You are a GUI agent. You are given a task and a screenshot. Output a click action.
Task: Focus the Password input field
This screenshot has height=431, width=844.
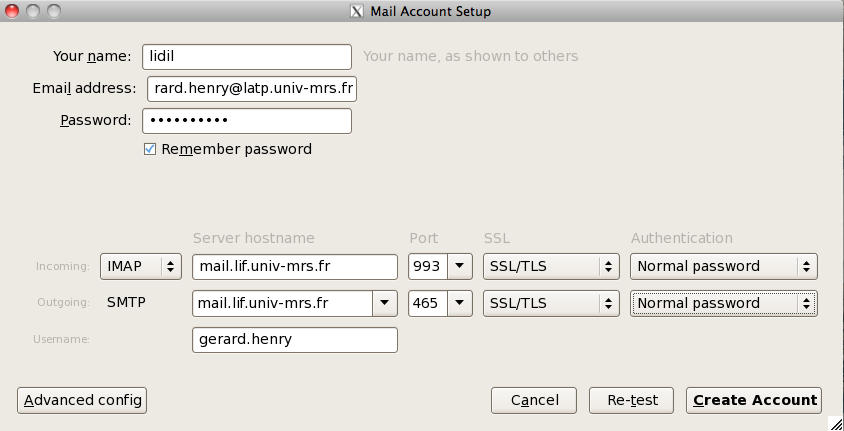pos(247,121)
